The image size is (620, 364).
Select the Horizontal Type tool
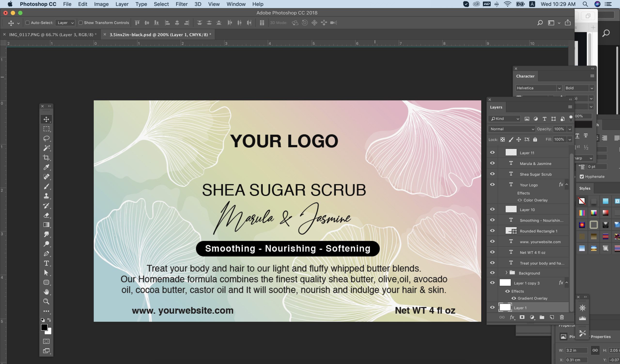[x=46, y=263]
